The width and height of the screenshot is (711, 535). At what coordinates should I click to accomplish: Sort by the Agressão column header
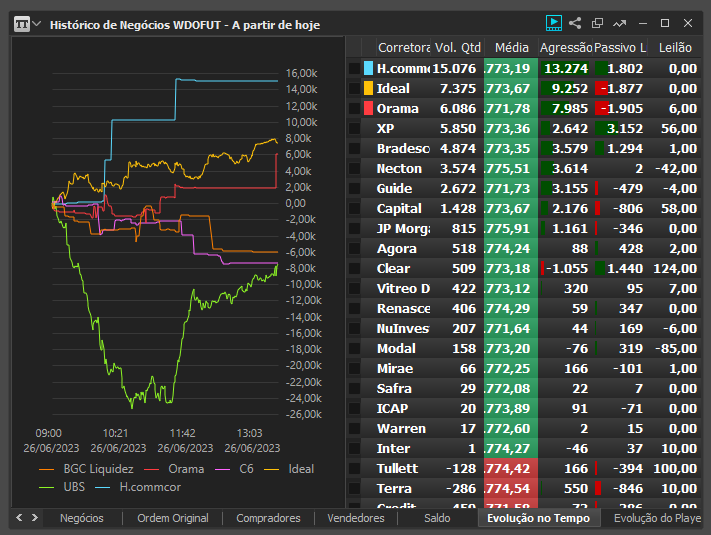(566, 48)
